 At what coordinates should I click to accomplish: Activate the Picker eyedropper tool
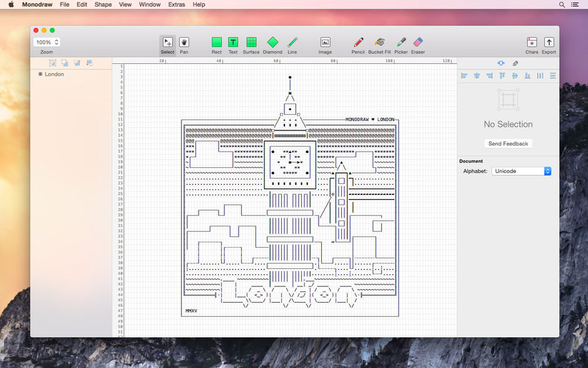point(401,45)
